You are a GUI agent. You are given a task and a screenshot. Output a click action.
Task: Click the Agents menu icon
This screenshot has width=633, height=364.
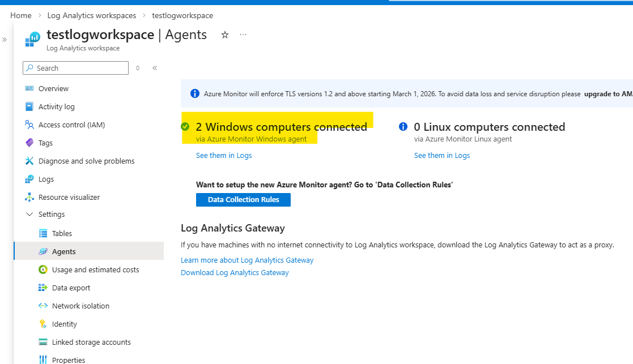coord(43,251)
